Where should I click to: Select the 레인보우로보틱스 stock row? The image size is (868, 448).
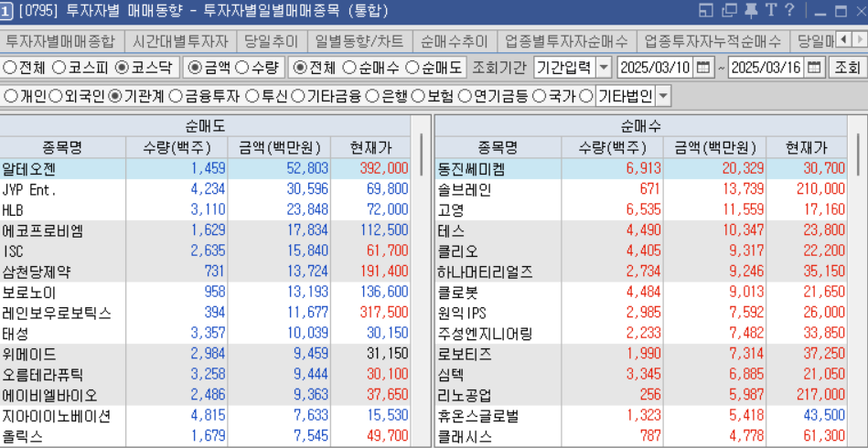[205, 313]
